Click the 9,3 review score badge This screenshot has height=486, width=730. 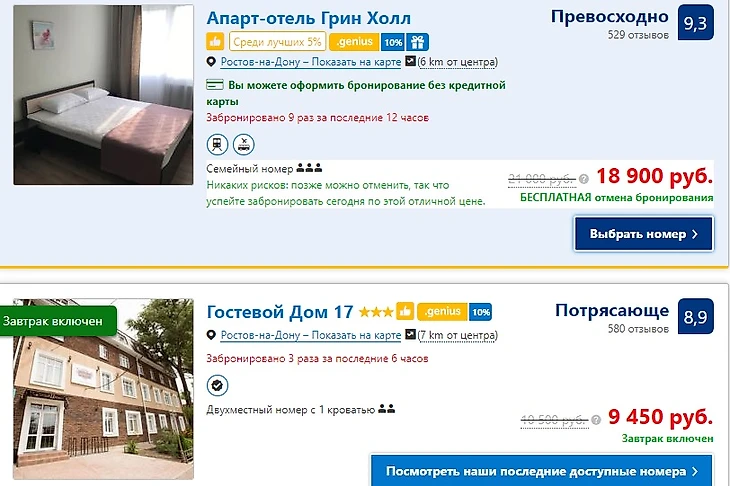[696, 22]
